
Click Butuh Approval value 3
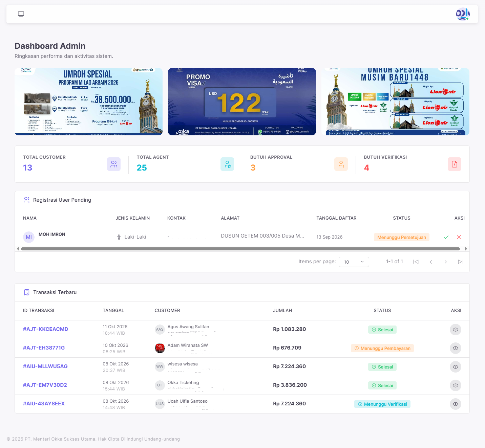(253, 168)
